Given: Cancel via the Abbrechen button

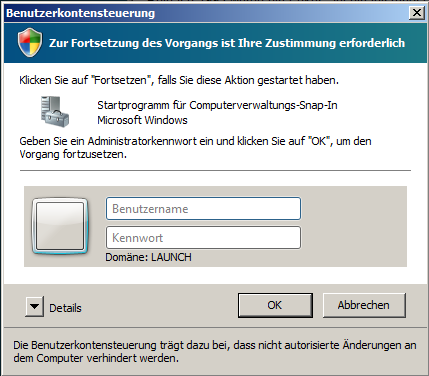Looking at the screenshot, I should coord(364,305).
